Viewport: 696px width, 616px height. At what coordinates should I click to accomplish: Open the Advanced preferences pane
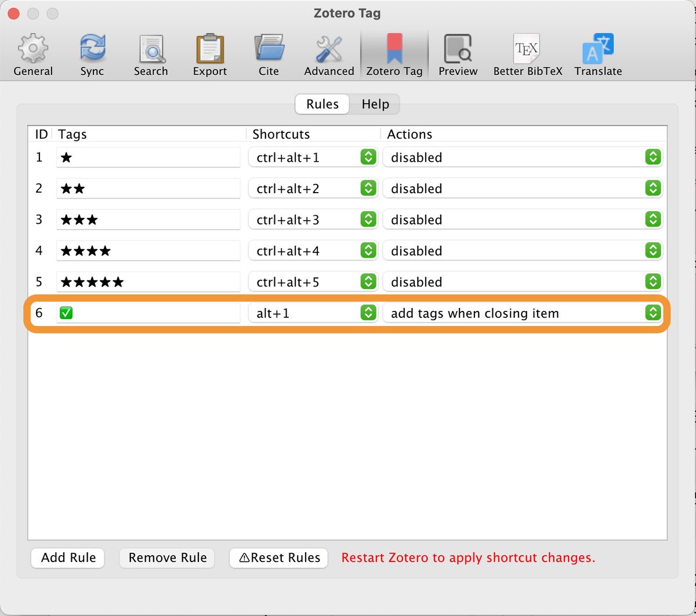point(329,56)
